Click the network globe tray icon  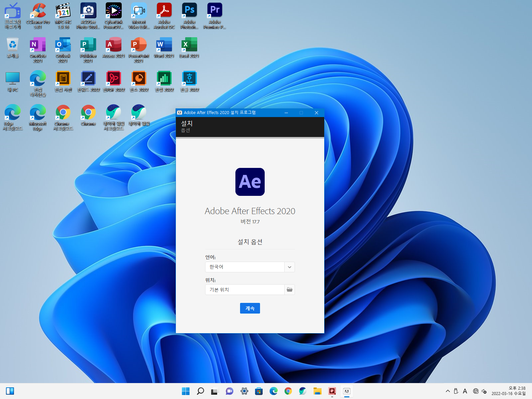pos(476,391)
